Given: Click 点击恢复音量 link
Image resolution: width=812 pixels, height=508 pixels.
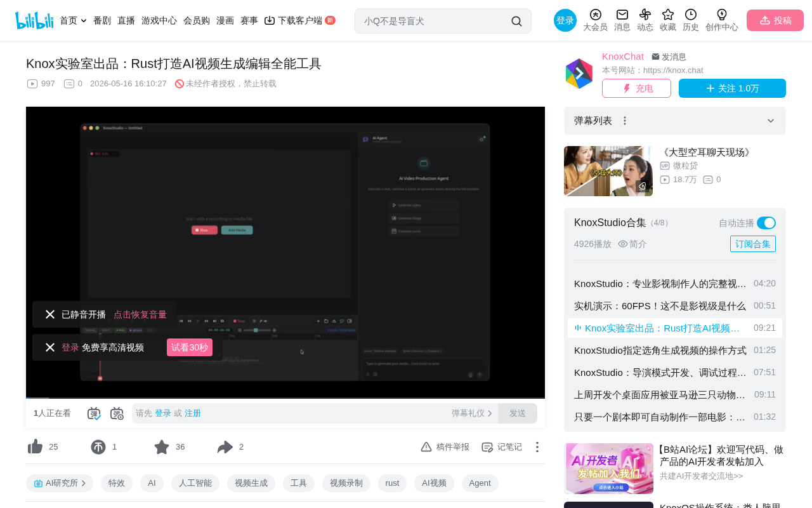Looking at the screenshot, I should 140,314.
